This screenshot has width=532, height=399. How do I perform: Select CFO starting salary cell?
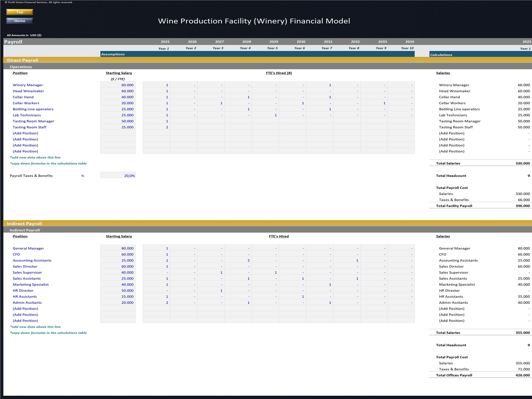click(x=118, y=254)
